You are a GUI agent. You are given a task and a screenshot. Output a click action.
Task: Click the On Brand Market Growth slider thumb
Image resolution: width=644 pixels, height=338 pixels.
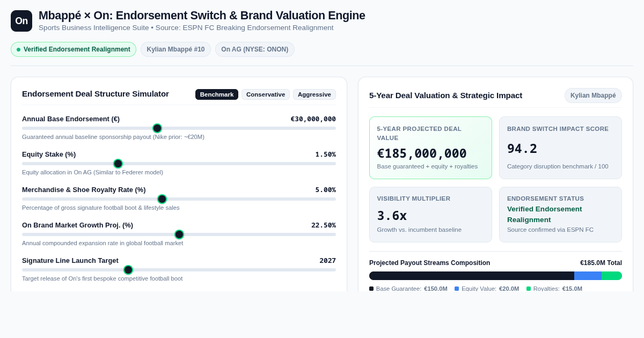(x=179, y=234)
